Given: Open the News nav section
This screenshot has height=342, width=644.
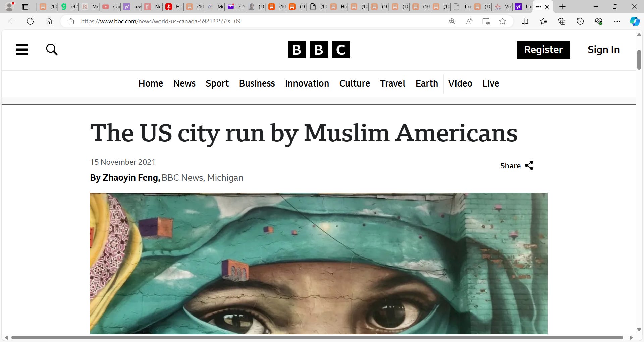Looking at the screenshot, I should coord(184,83).
